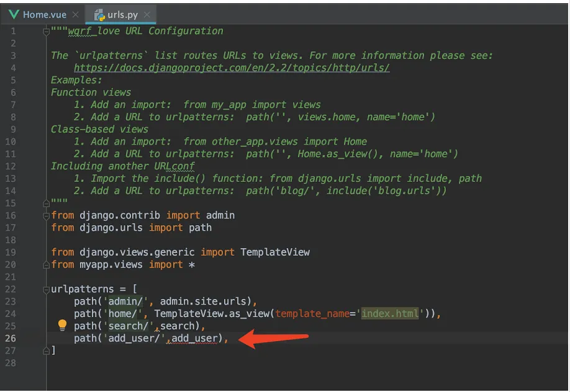Collapse the urlpatterns list at line 22

click(46, 290)
